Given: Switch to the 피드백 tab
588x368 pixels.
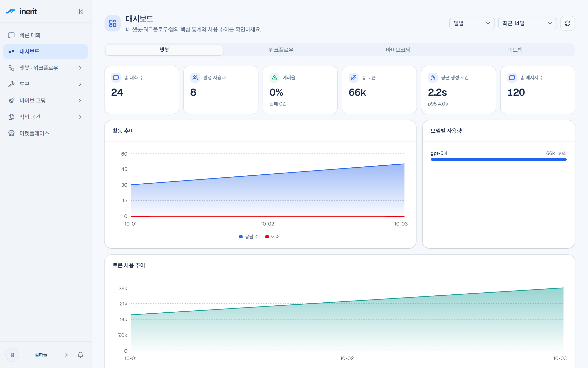Looking at the screenshot, I should (x=515, y=50).
